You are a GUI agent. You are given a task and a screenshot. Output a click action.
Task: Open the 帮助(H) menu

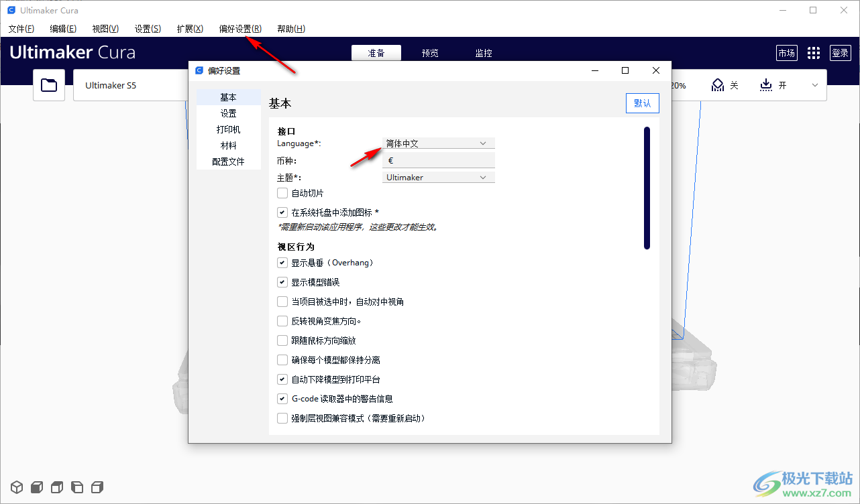pyautogui.click(x=291, y=29)
